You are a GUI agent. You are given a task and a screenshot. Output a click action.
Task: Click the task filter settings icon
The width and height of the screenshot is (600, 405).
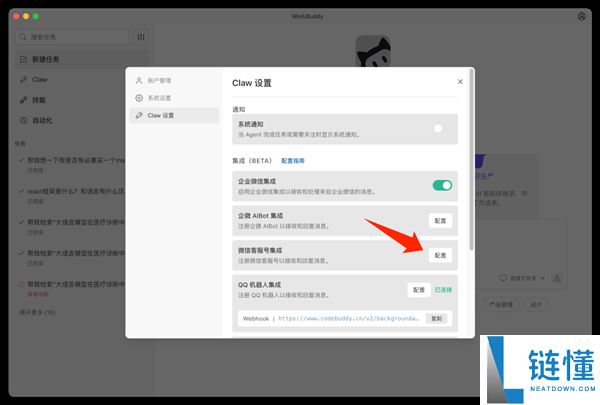(x=141, y=37)
